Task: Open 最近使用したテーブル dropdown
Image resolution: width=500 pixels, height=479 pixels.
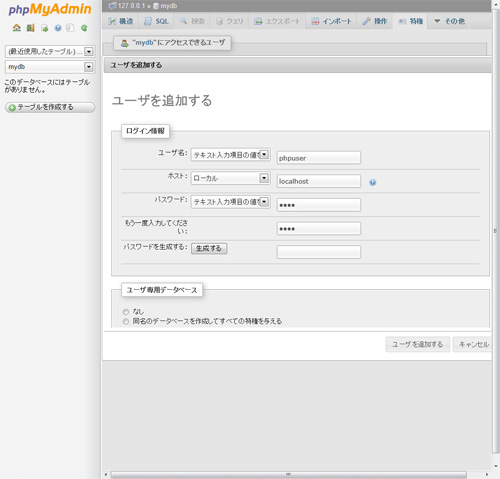Action: coord(50,52)
